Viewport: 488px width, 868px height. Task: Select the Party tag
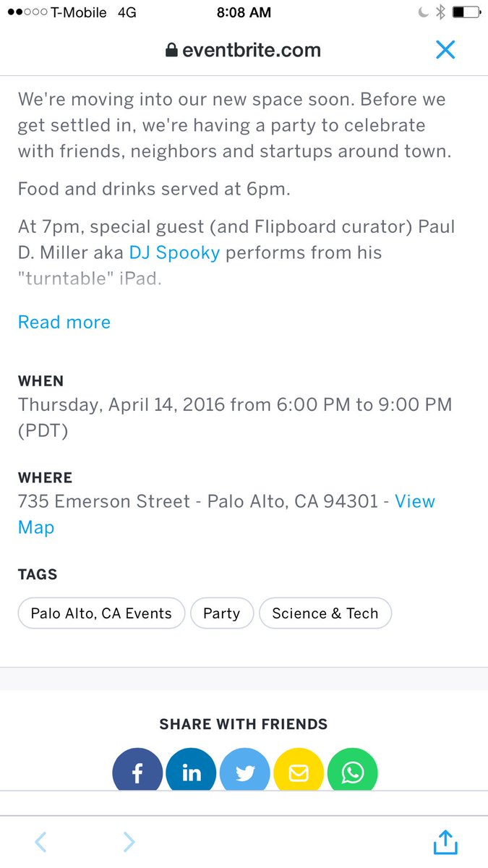point(221,613)
